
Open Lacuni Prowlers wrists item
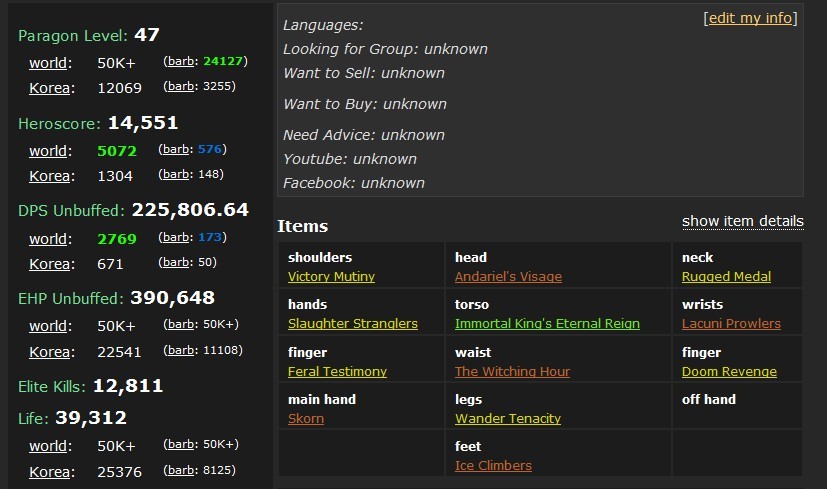tap(731, 323)
